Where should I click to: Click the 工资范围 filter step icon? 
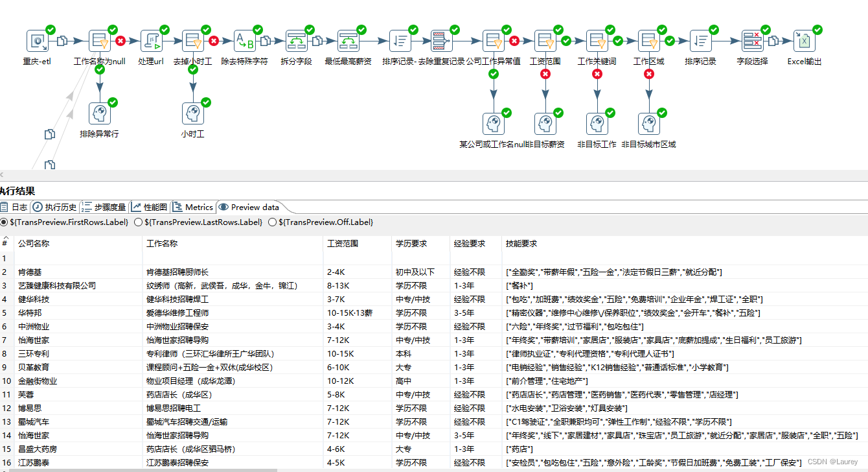[545, 40]
